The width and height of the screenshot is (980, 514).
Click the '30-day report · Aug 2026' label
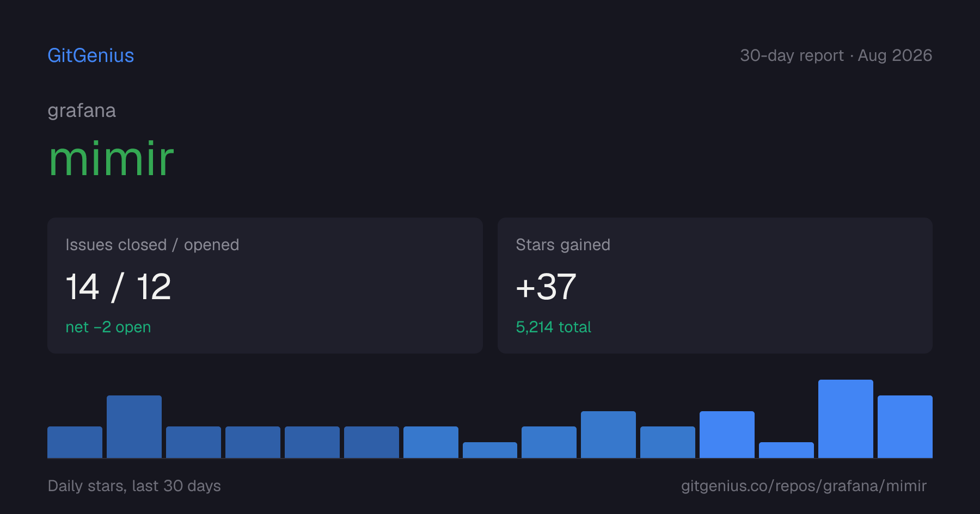(x=836, y=55)
